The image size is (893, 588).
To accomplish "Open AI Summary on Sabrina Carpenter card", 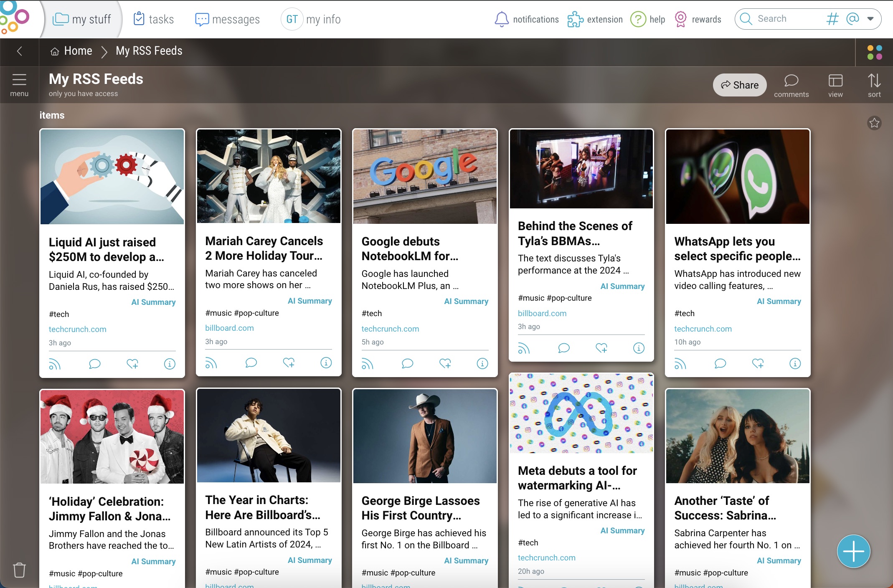I will point(779,560).
